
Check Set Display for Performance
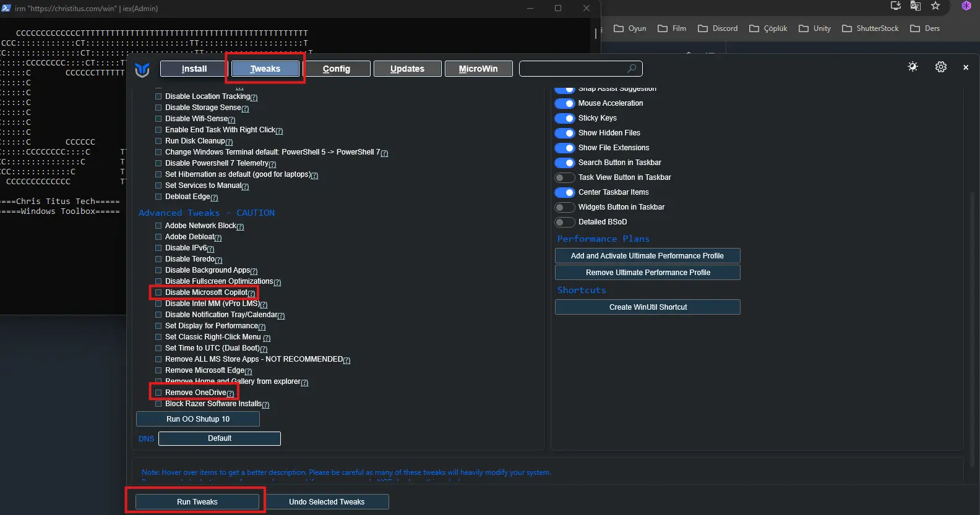click(158, 326)
